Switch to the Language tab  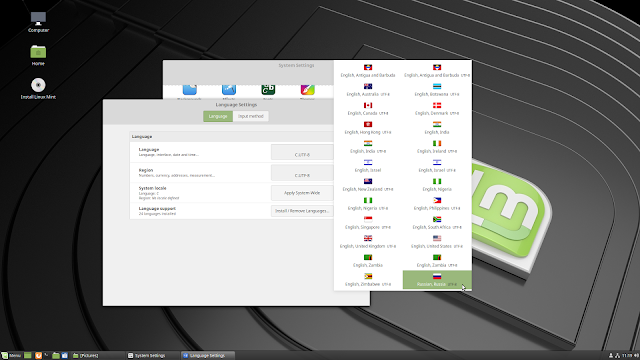(x=218, y=116)
